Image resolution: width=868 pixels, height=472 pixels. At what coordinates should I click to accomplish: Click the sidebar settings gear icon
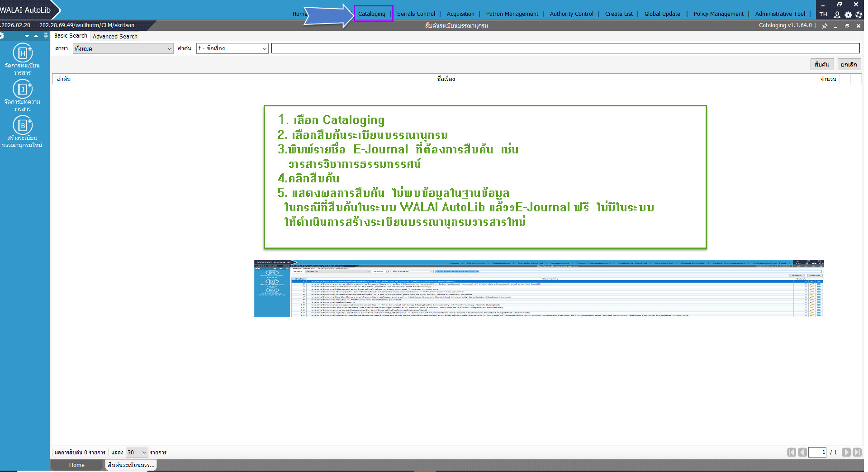click(x=2, y=36)
